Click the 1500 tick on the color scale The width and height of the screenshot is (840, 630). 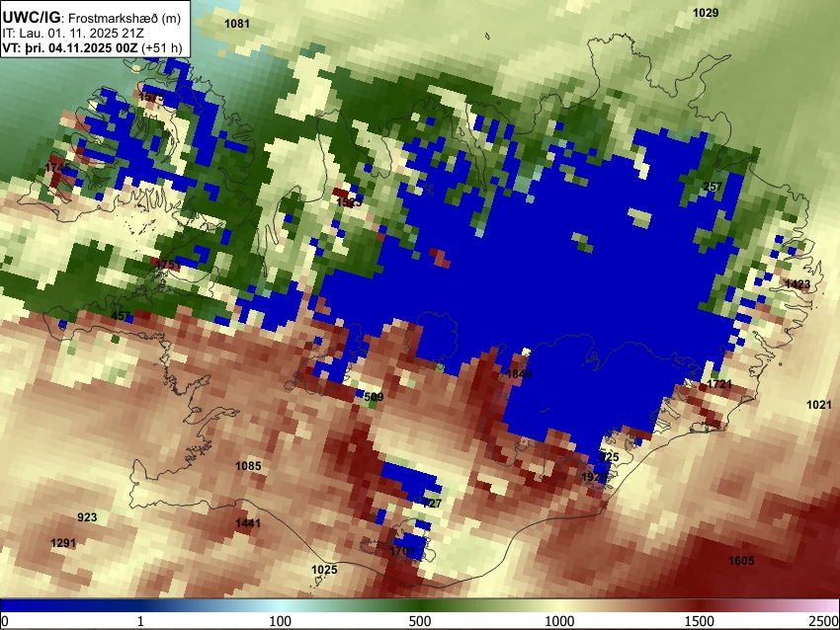700,621
